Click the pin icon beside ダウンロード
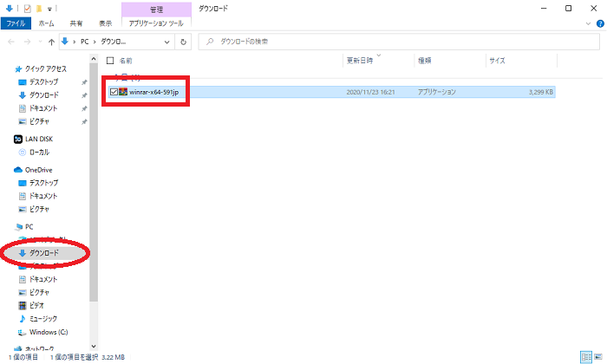The image size is (607, 364). 84,95
